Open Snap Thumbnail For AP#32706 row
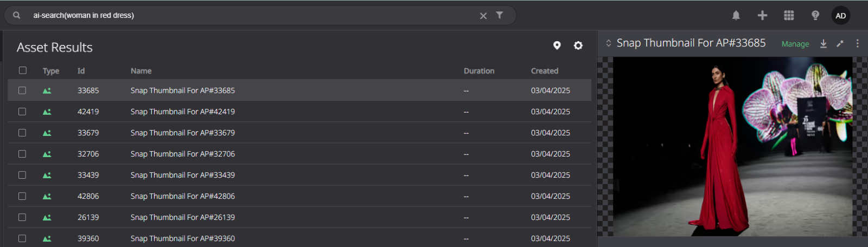The width and height of the screenshot is (868, 247). pos(299,154)
